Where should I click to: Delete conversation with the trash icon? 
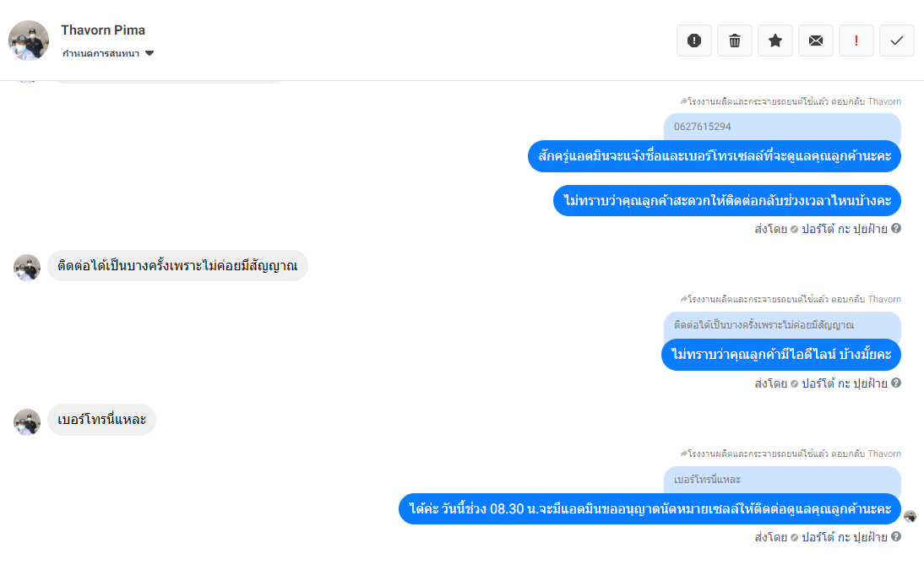point(735,41)
